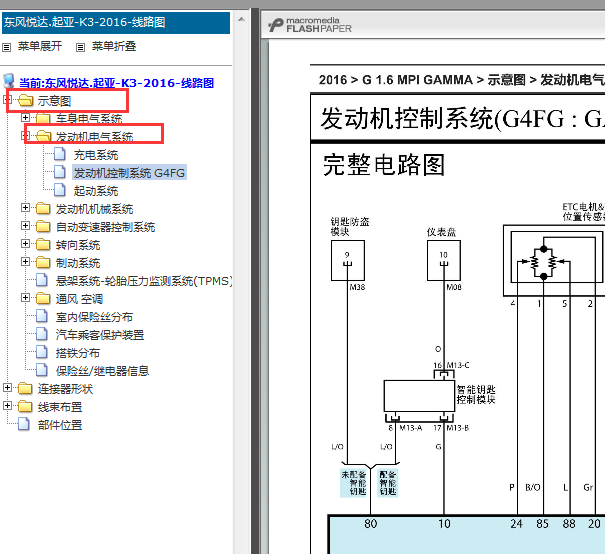The height and width of the screenshot is (554, 605).
Task: Click the 自动变速器控制系统 folder icon
Action: pos(43,226)
